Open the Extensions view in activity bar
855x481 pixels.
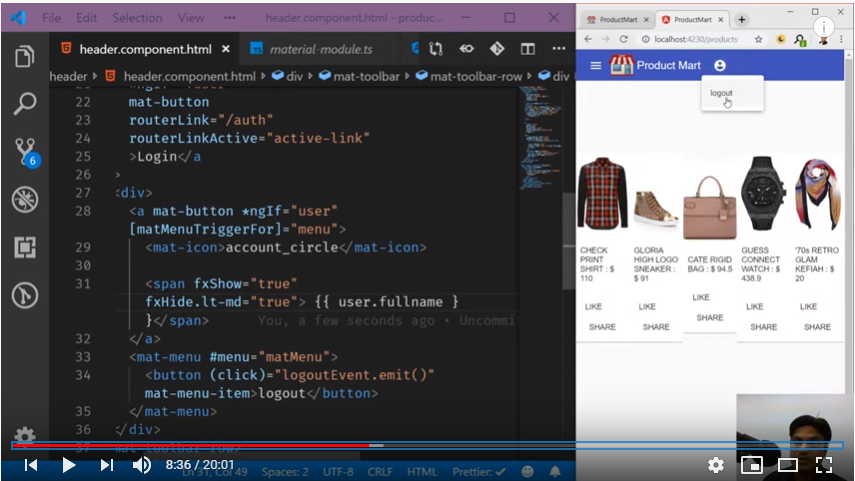[x=24, y=247]
